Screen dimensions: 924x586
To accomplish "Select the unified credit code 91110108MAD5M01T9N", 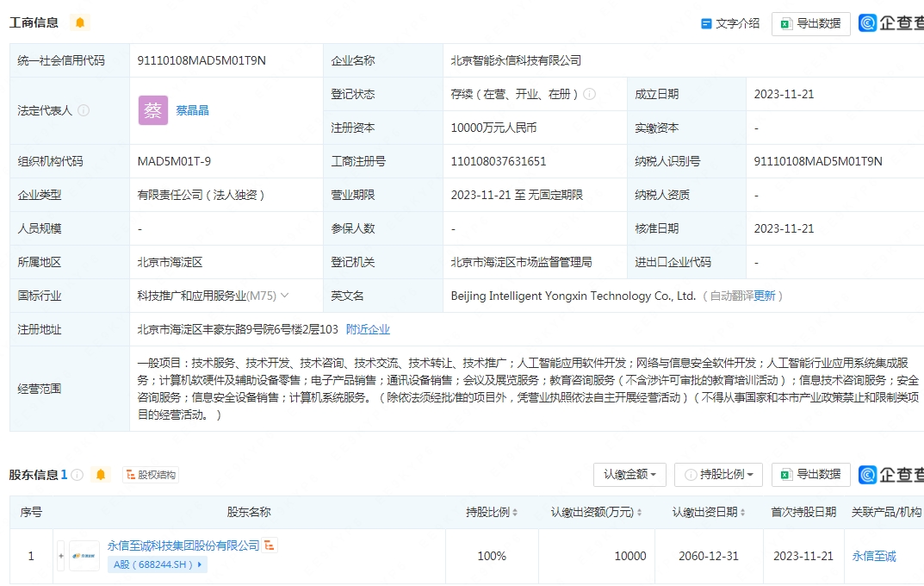I will [202, 60].
